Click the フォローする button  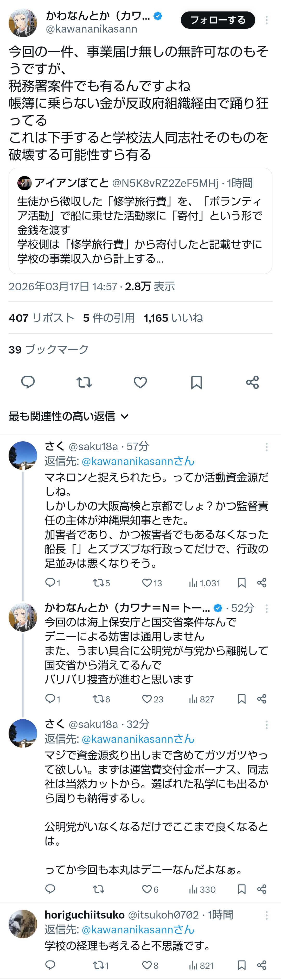coord(218,20)
